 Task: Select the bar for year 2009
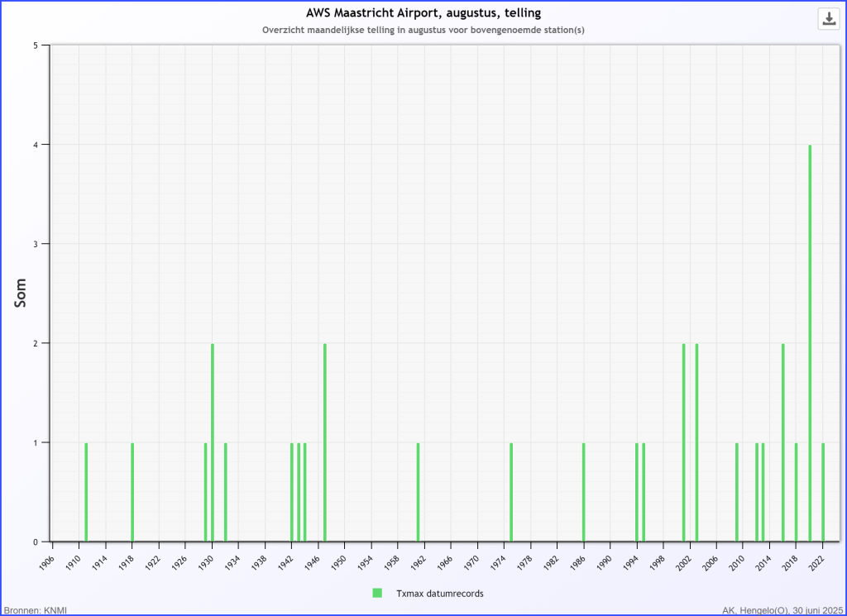737,492
